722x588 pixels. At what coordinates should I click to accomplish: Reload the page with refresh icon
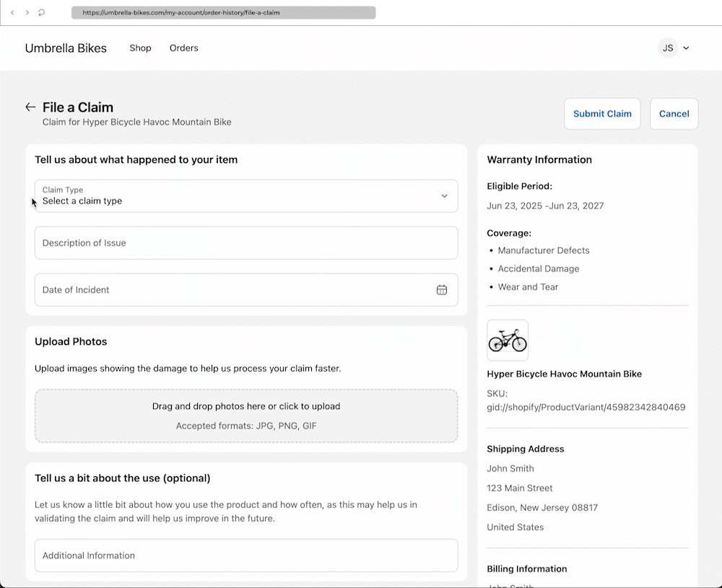[x=41, y=12]
